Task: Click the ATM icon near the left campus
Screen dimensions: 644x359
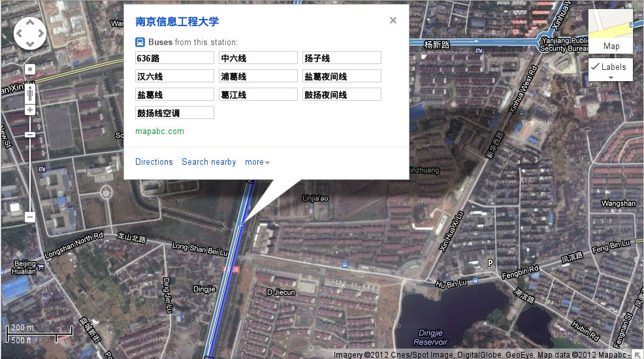Action: point(42,169)
